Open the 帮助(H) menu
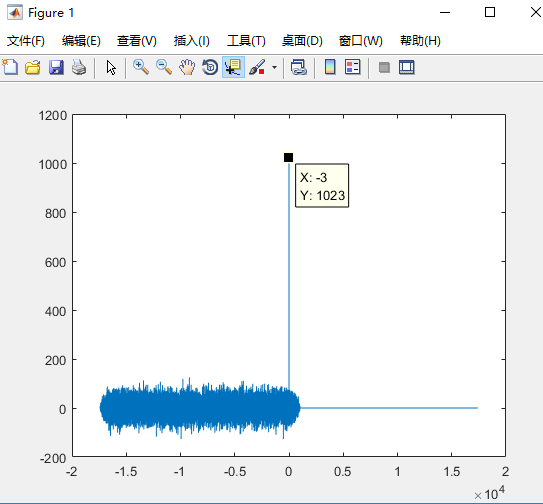 [420, 41]
